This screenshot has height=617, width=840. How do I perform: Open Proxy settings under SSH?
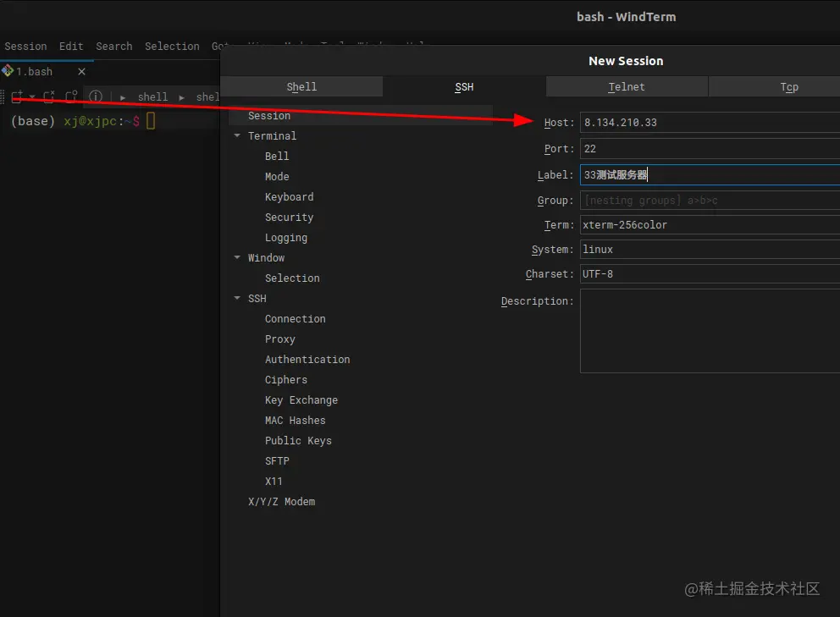(280, 339)
